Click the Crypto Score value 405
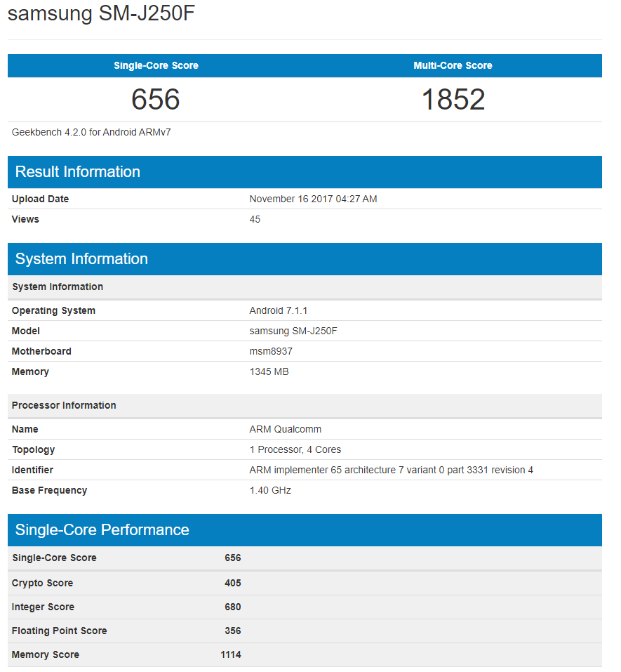 232,584
